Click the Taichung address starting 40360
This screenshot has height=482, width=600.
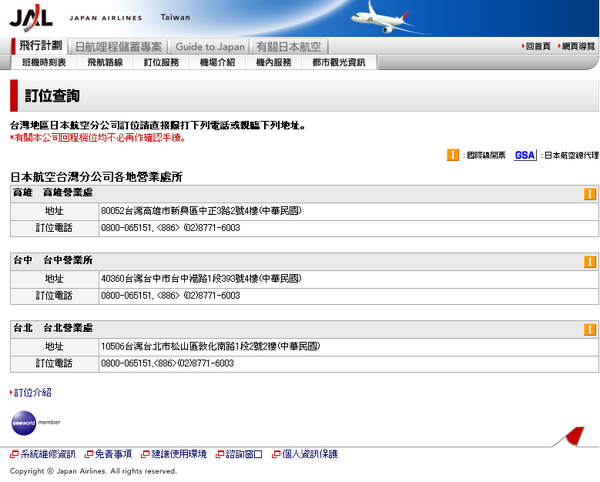201,278
